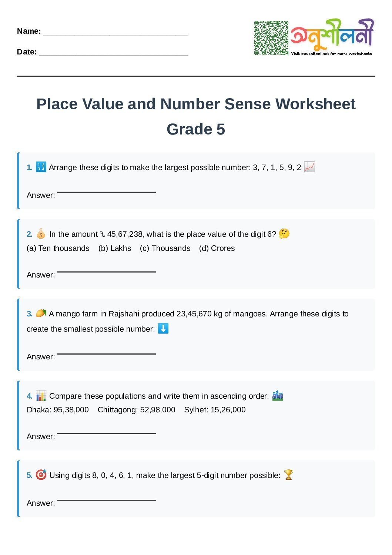Viewport: 392px width, 555px height.
Task: Select option (b) Lakhs
Action: (115, 248)
